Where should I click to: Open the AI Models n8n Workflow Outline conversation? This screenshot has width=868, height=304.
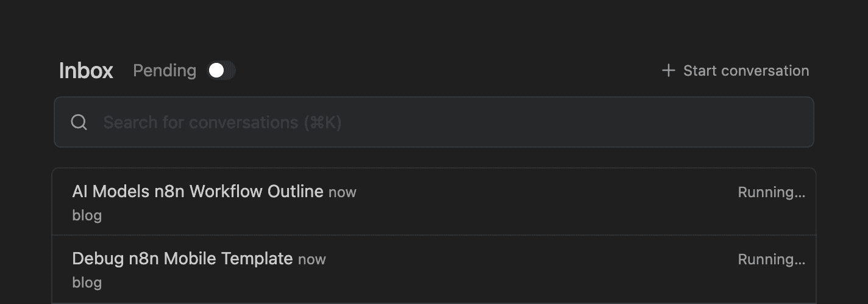click(197, 192)
